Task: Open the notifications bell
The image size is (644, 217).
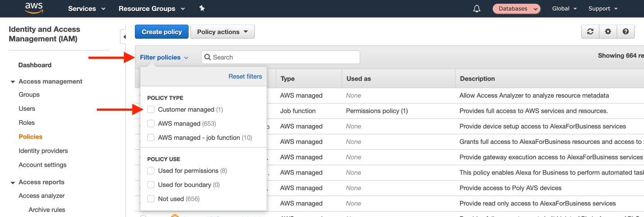Action: [x=477, y=9]
